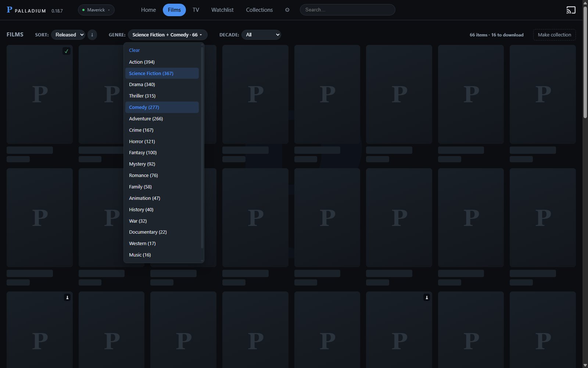Open the Sort by Released dropdown

coord(68,35)
